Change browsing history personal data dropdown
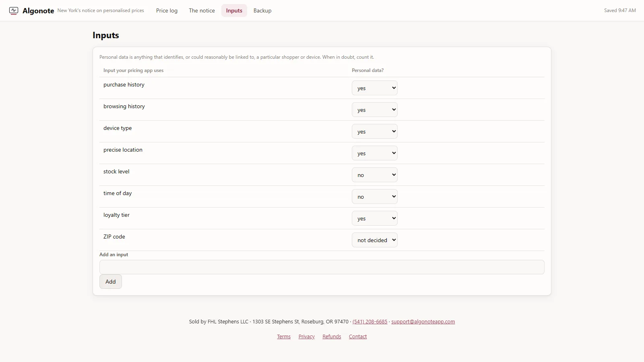The height and width of the screenshot is (362, 644). pos(374,110)
